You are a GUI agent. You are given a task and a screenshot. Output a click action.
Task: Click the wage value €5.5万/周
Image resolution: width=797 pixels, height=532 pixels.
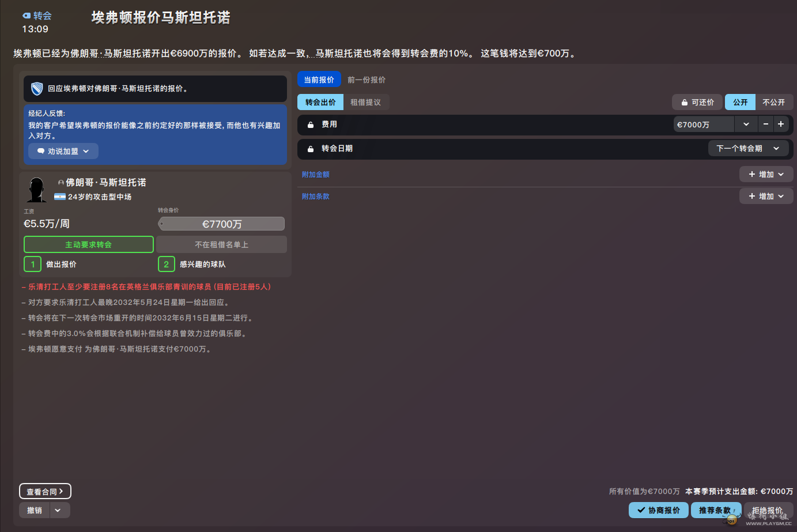47,224
